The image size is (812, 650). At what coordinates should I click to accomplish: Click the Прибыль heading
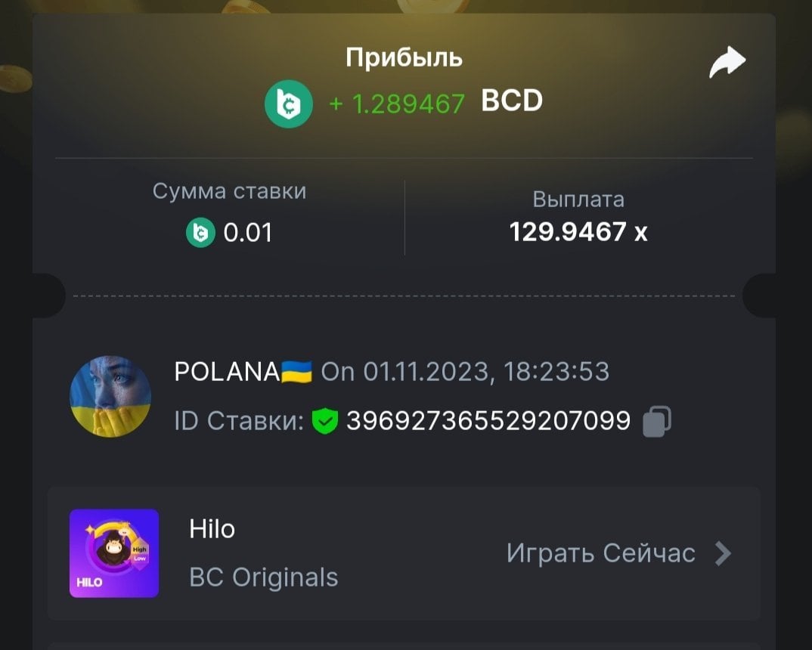pyautogui.click(x=404, y=57)
